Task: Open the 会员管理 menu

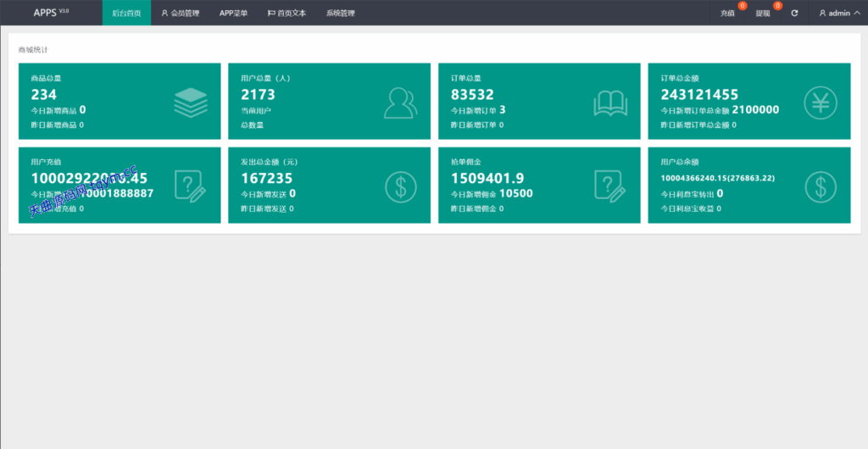Action: 180,14
